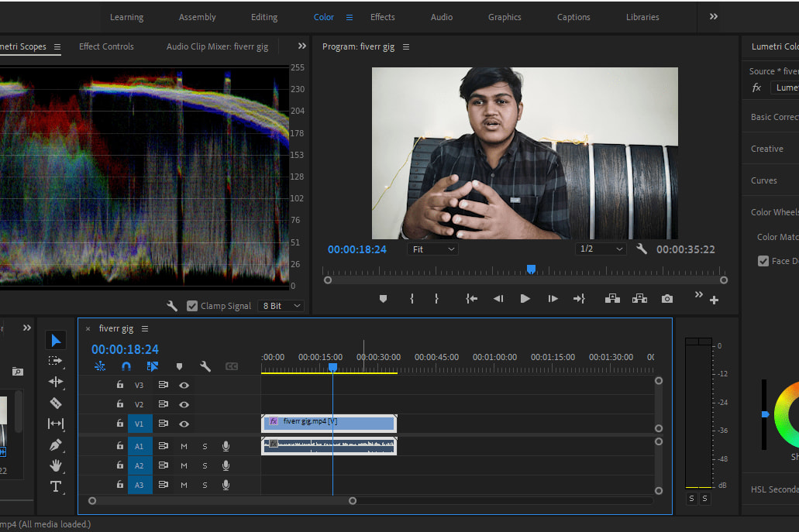Select the Track Select Forward tool
This screenshot has height=532, width=799.
click(56, 361)
